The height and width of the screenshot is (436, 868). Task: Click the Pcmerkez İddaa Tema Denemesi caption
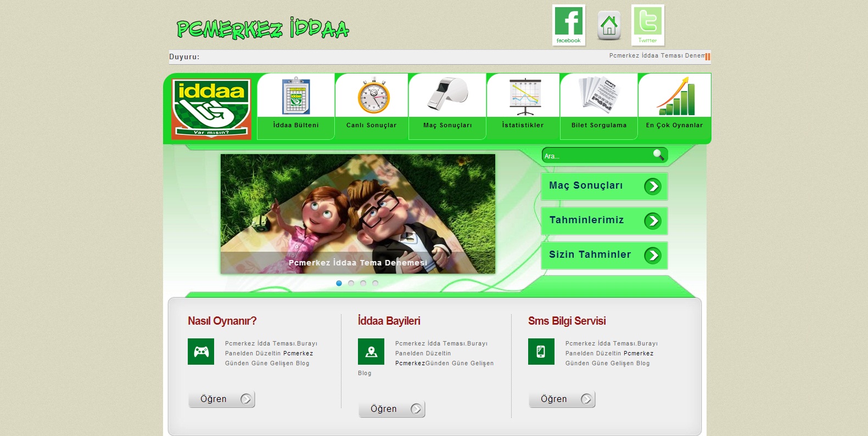tap(358, 263)
